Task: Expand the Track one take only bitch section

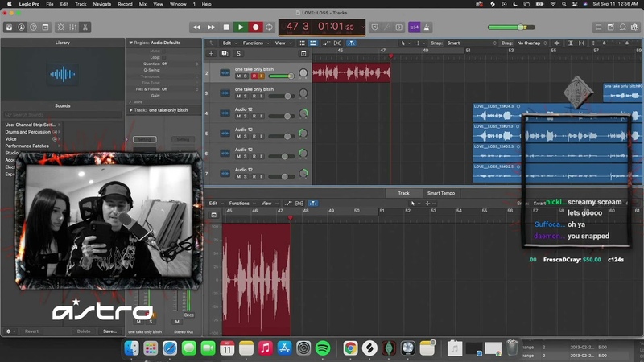Action: point(130,110)
